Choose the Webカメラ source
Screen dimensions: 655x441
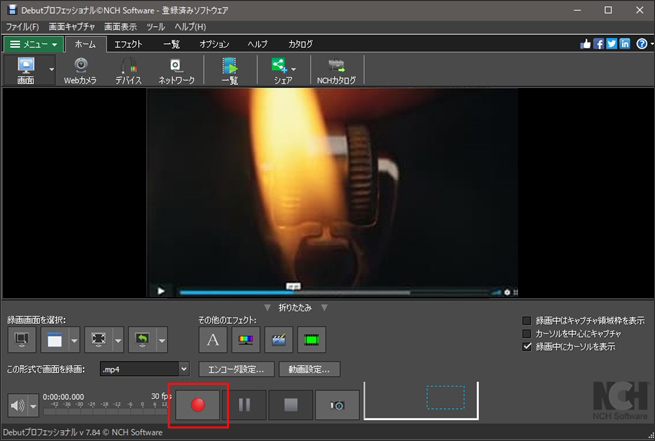pos(80,70)
